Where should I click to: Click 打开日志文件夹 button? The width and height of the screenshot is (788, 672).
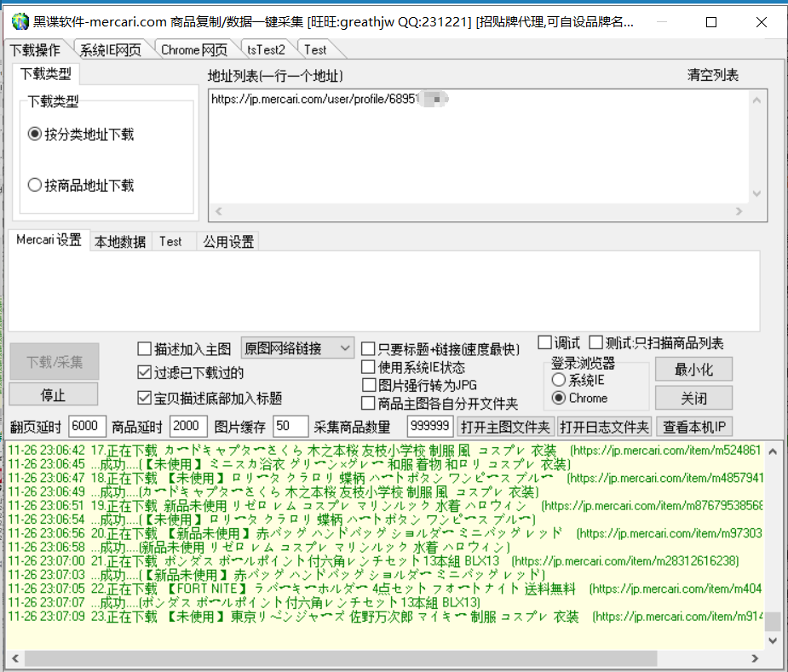[x=605, y=427]
